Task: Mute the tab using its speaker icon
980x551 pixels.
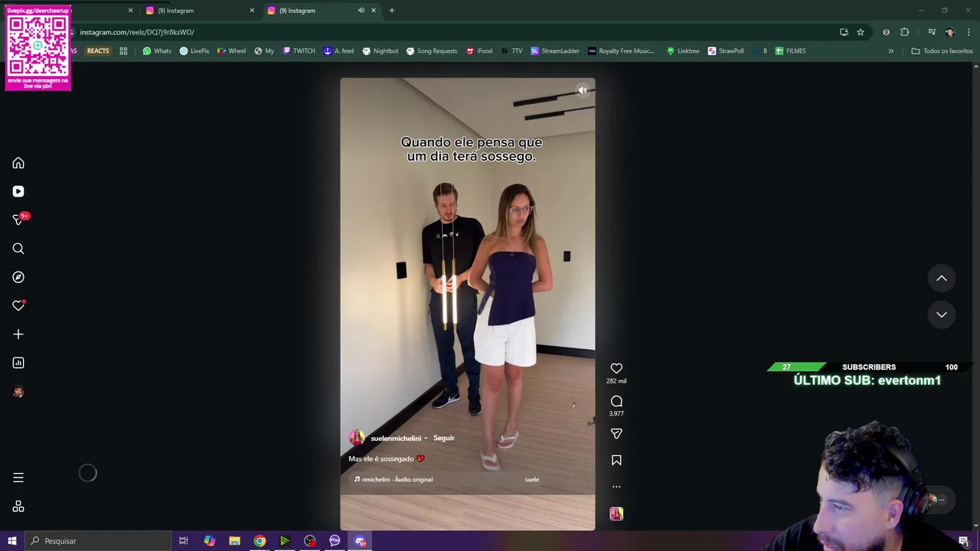Action: (361, 11)
